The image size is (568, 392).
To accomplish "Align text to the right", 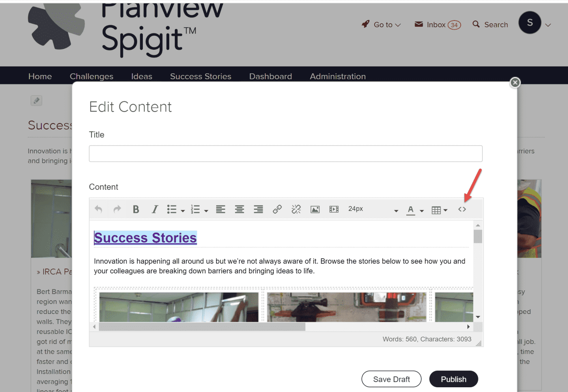I will [x=258, y=209].
